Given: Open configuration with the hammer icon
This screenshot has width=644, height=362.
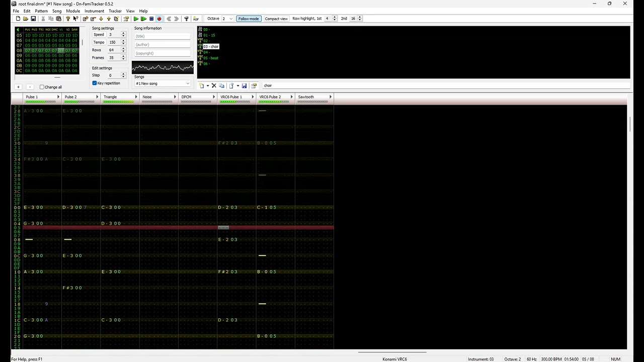Looking at the screenshot, I should (x=187, y=19).
